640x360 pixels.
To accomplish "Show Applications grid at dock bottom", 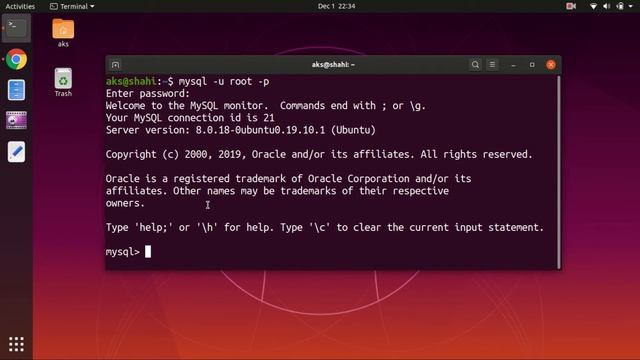I will pos(16,344).
